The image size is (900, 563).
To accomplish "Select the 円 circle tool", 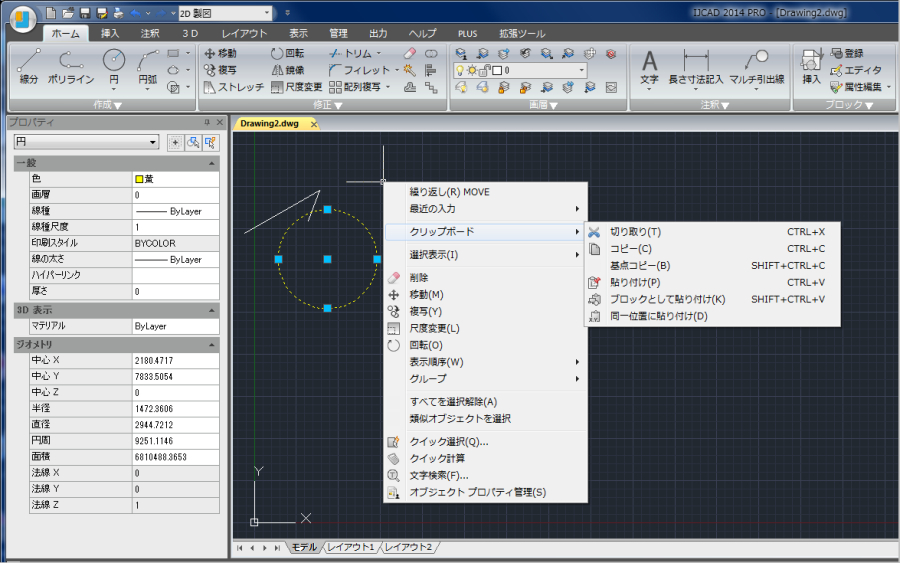I will coord(114,68).
